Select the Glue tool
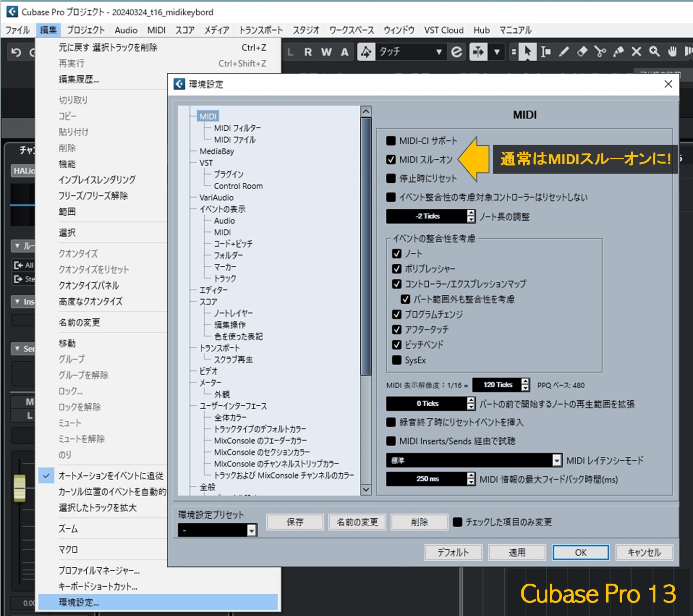The width and height of the screenshot is (693, 616). pyautogui.click(x=618, y=52)
